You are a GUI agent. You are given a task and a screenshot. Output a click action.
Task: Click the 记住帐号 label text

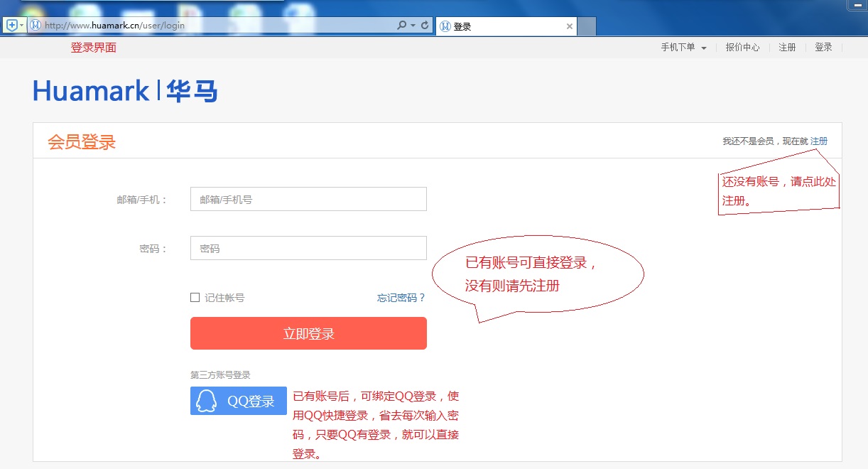tap(224, 298)
